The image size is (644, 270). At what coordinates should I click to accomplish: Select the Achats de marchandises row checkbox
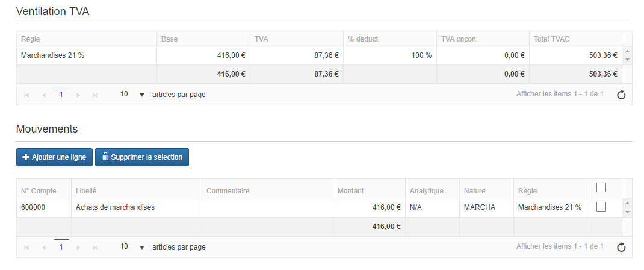click(601, 207)
